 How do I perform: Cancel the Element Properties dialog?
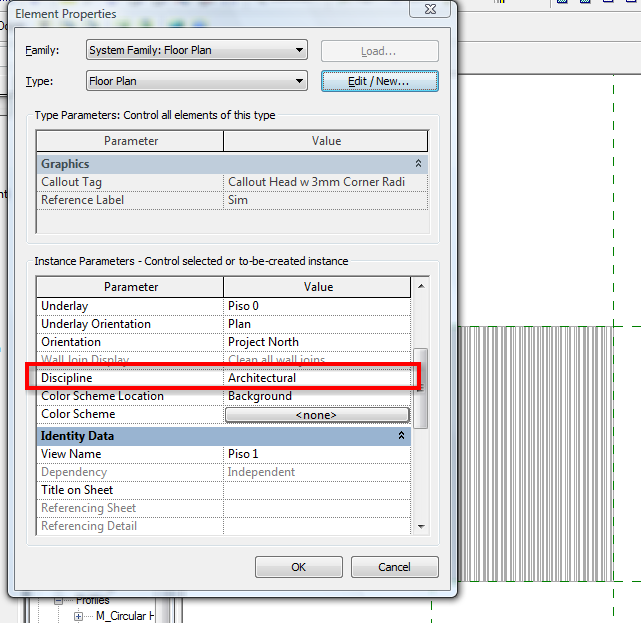tap(394, 567)
